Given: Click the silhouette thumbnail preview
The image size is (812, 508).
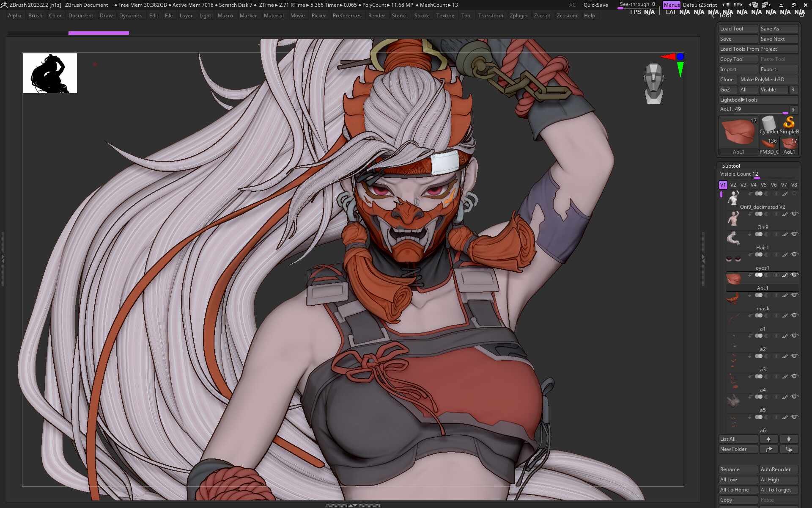Looking at the screenshot, I should (50, 73).
